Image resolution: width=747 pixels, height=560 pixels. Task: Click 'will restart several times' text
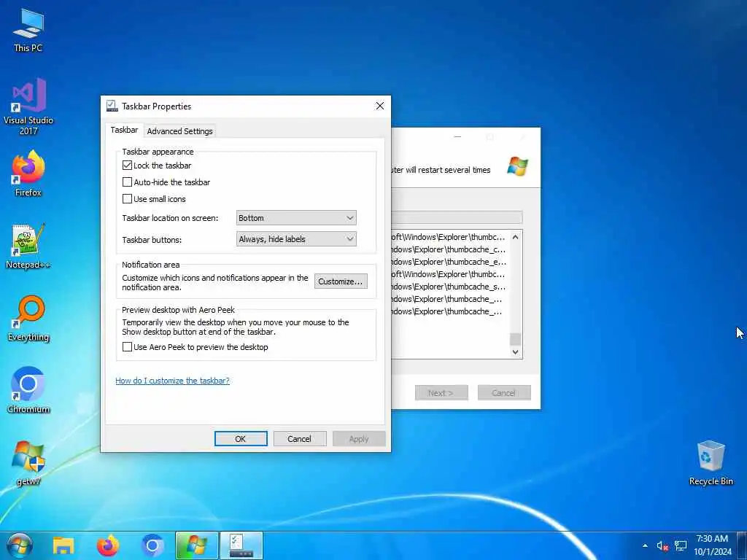click(x=448, y=170)
